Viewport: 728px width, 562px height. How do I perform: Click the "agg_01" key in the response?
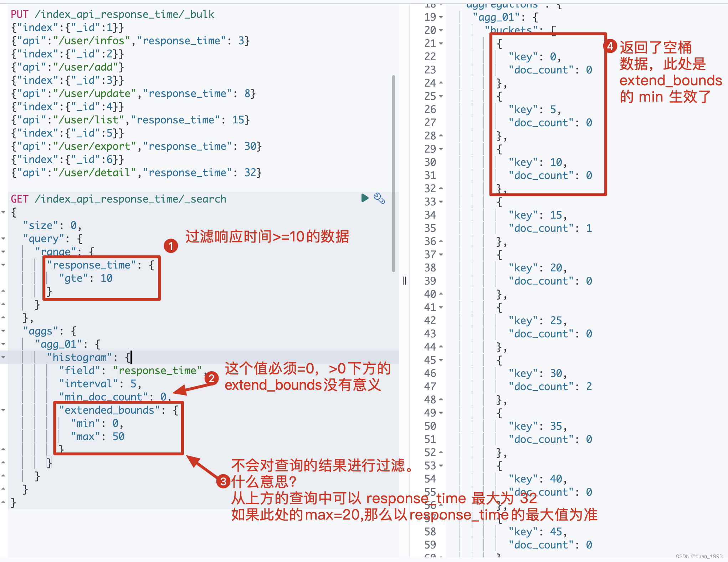(x=496, y=17)
